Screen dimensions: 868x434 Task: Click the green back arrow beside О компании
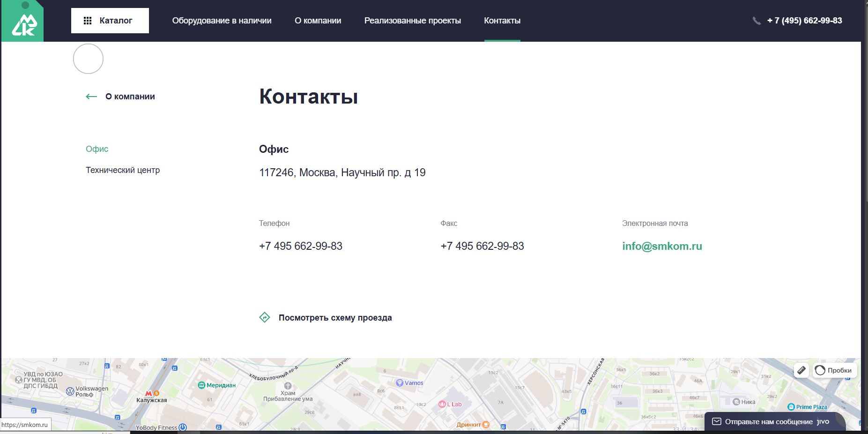point(91,97)
